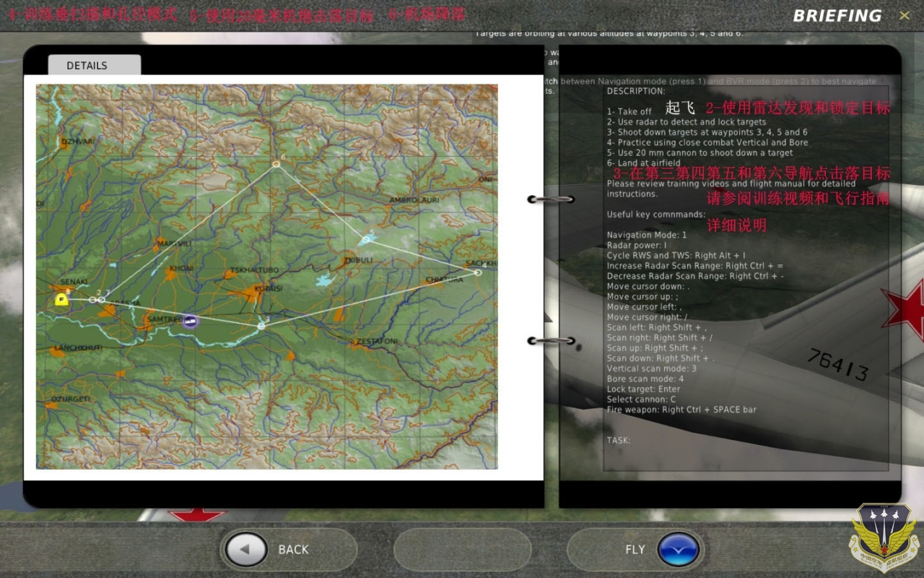Select waypoint 4 near Sachkhere
This screenshot has width=924, height=578.
477,272
